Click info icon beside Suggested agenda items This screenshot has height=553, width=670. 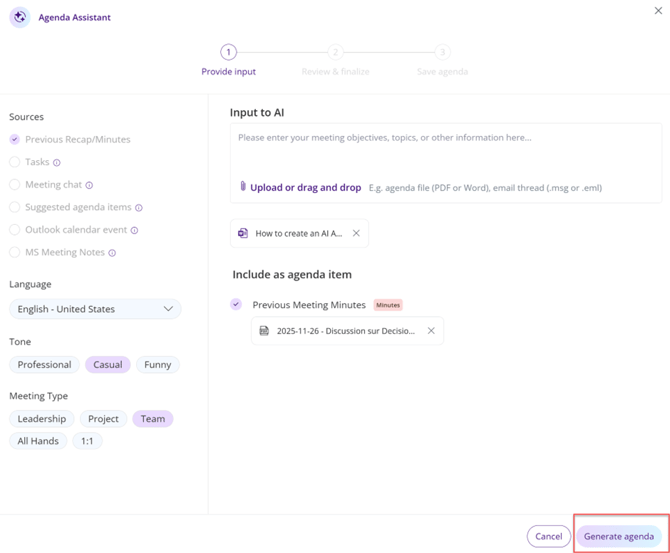(139, 208)
